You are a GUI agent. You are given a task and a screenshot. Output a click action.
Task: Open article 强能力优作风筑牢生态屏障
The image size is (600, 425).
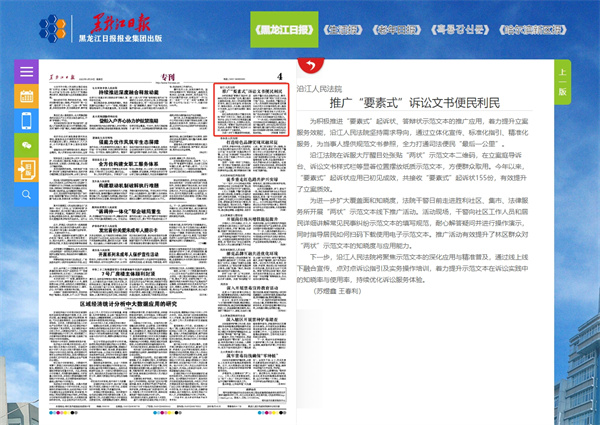click(129, 142)
